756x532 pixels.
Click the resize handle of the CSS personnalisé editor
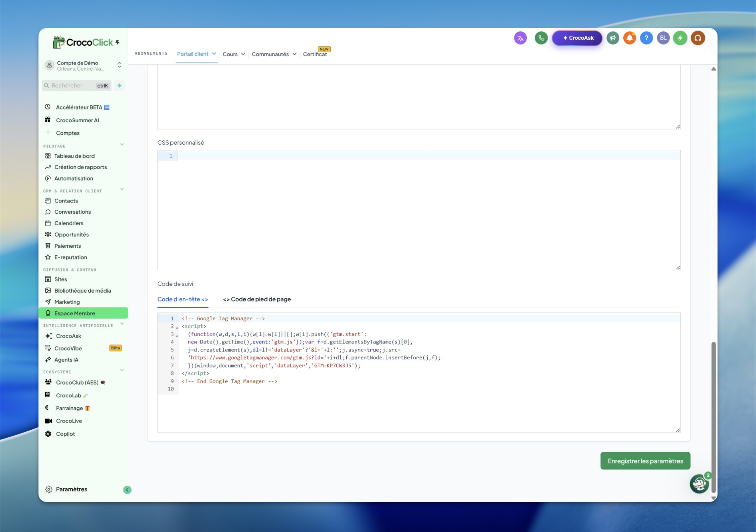[678, 267]
